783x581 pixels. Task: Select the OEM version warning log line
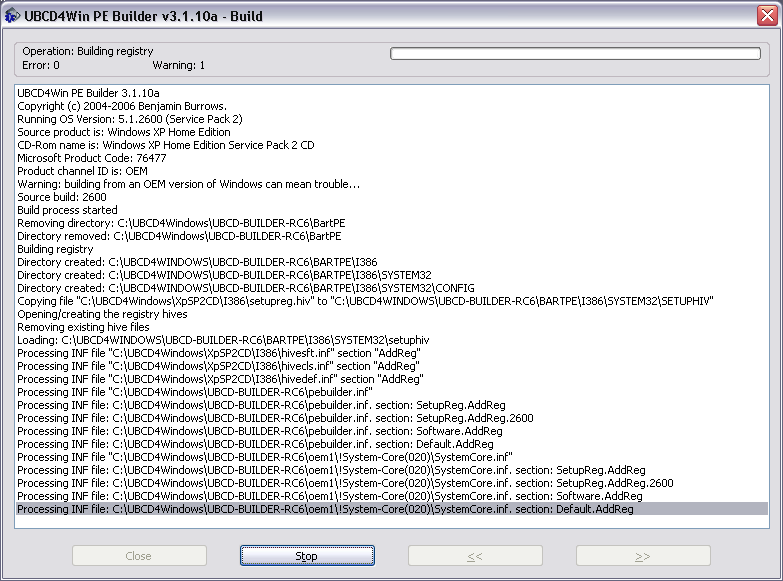pos(188,184)
